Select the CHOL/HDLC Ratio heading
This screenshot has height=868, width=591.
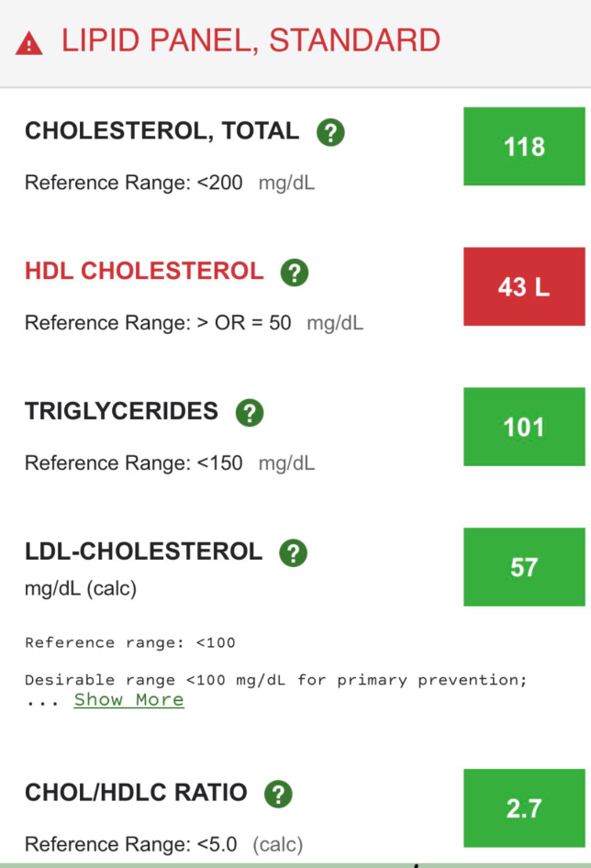click(136, 792)
